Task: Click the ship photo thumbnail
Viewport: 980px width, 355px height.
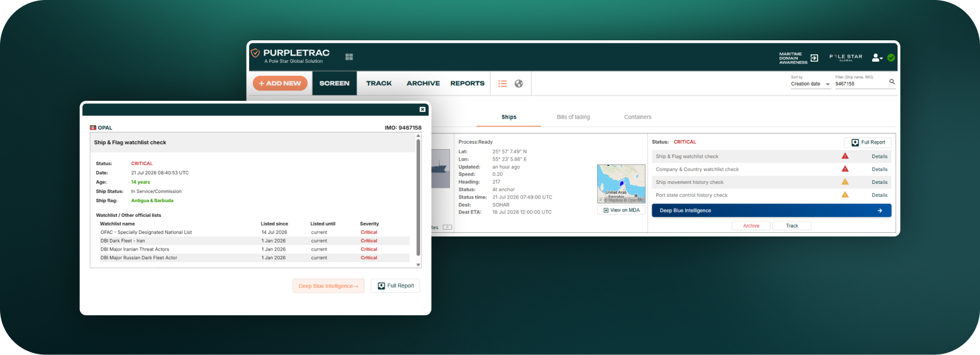Action: (441, 169)
